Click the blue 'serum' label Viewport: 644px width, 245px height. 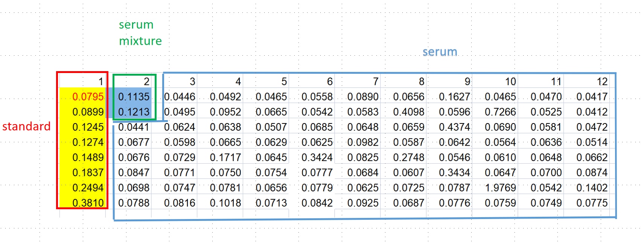pos(440,52)
